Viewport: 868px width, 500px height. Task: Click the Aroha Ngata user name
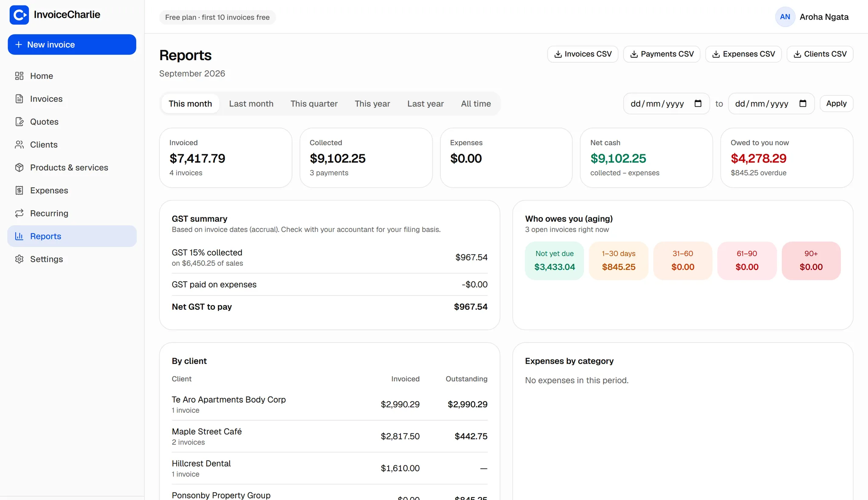(x=824, y=17)
